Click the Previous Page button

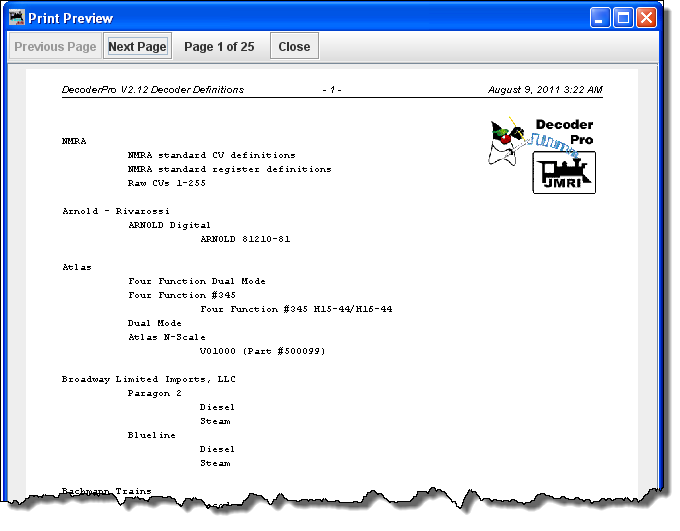coord(55,47)
